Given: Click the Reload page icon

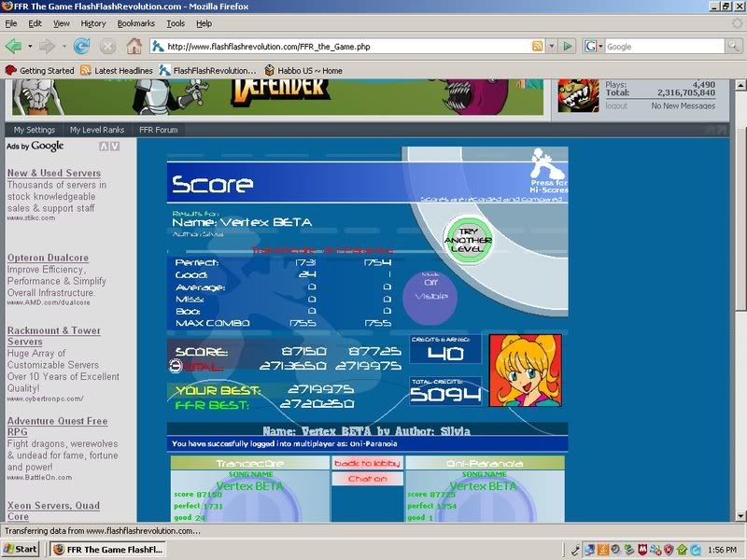Looking at the screenshot, I should (x=81, y=46).
